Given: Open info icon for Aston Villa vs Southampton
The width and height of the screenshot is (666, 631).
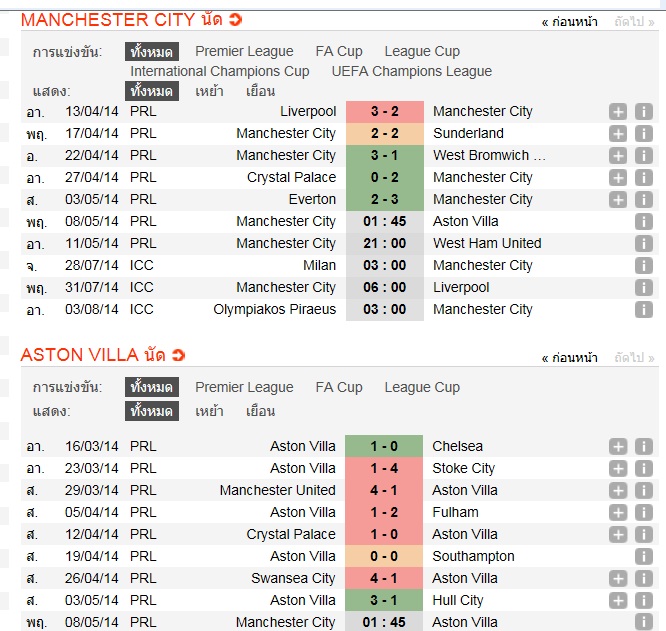Looking at the screenshot, I should [643, 557].
